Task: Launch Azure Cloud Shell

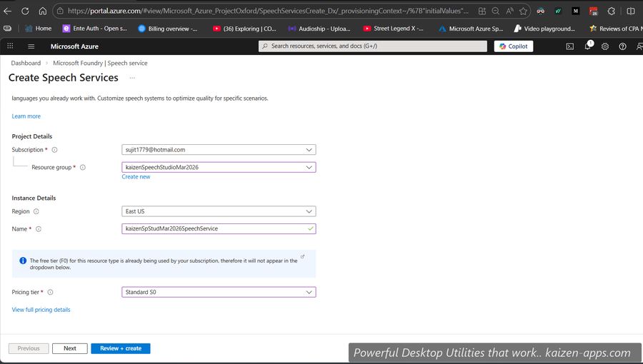Action: click(x=570, y=46)
